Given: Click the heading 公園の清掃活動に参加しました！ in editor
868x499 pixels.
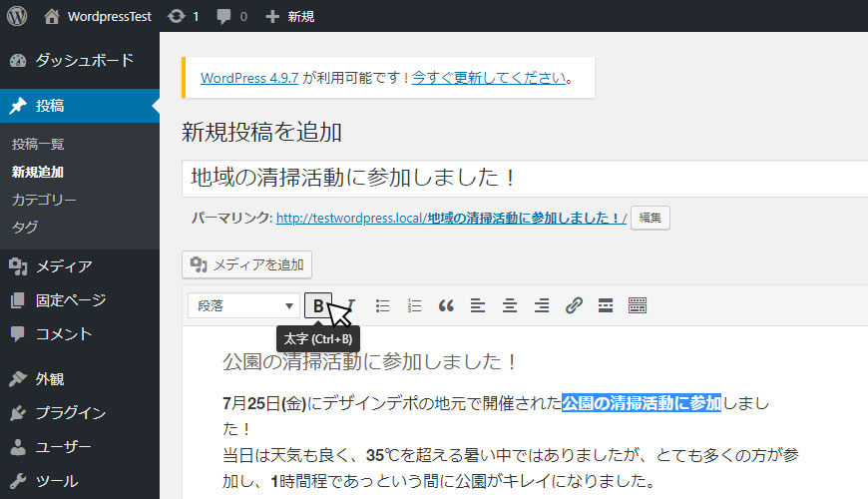Looking at the screenshot, I should click(x=370, y=362).
